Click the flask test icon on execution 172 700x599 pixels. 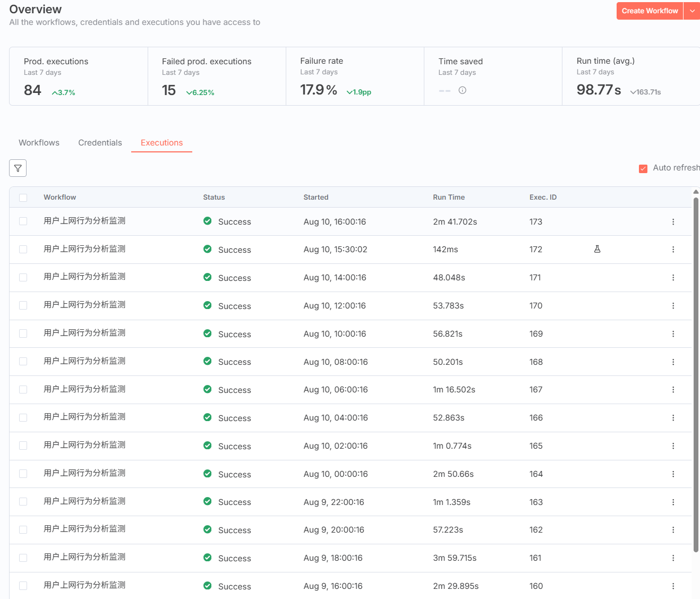[x=597, y=249]
